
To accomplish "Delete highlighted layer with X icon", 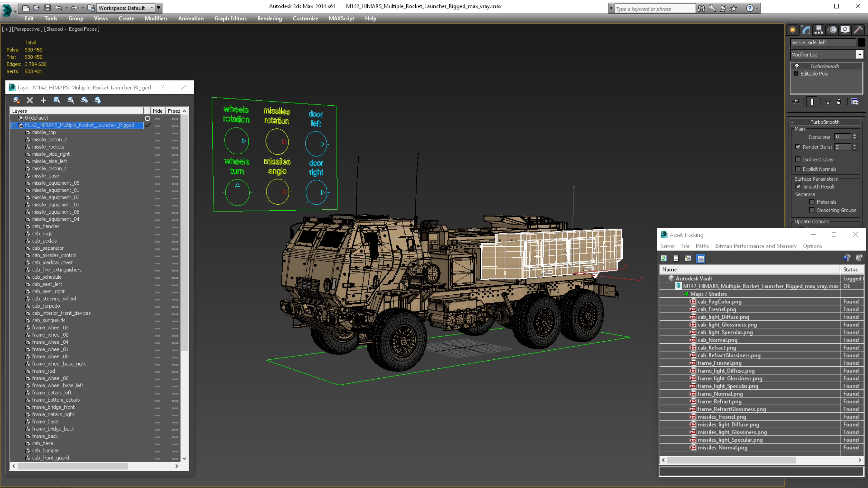I will click(30, 100).
